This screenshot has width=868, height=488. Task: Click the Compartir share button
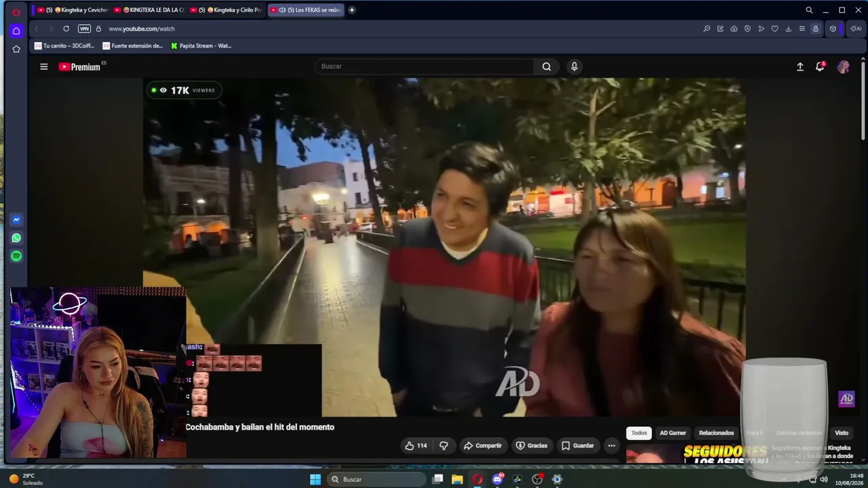click(483, 445)
